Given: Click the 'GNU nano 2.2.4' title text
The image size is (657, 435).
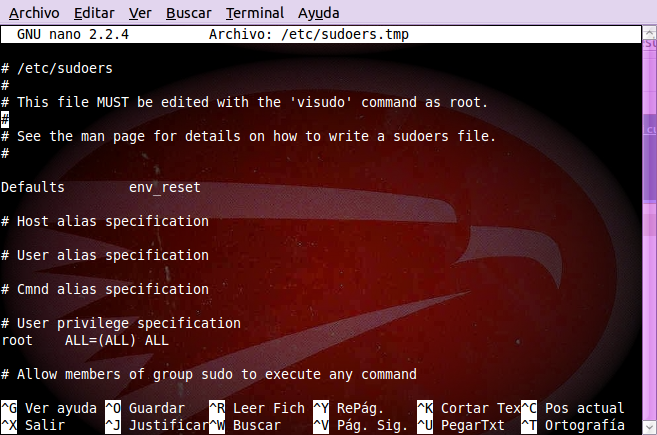Looking at the screenshot, I should (x=73, y=34).
